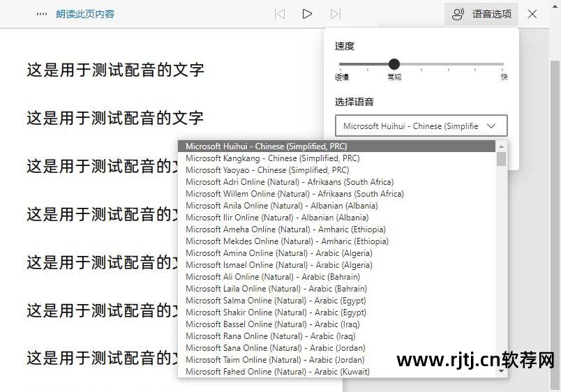Choose Microsoft Adri Online Afrikaans voice
This screenshot has height=392, width=561.
tap(336, 181)
